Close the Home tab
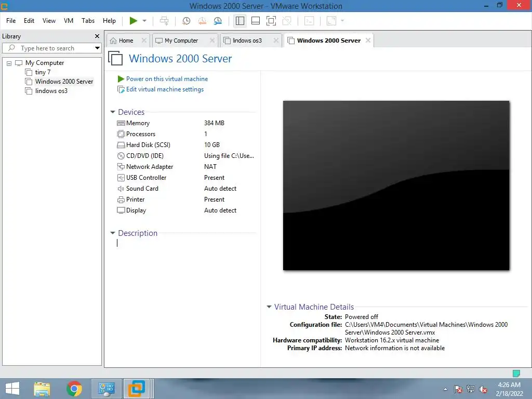Screen dimensions: 532x399 [144, 41]
